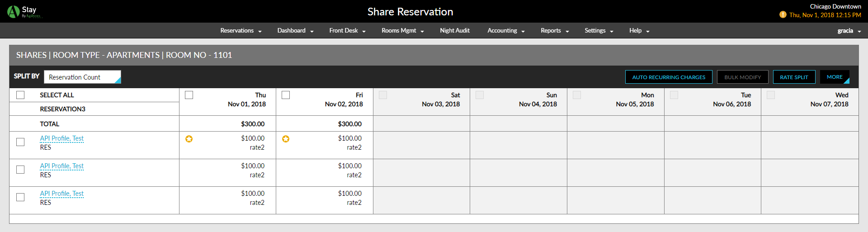Check the Thu Nov 01, 2018 column checkbox

[189, 95]
